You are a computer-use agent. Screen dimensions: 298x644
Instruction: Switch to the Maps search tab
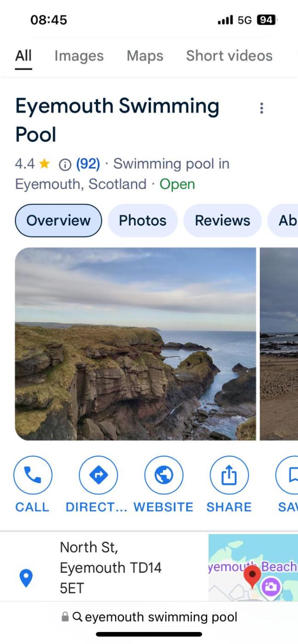pyautogui.click(x=145, y=56)
